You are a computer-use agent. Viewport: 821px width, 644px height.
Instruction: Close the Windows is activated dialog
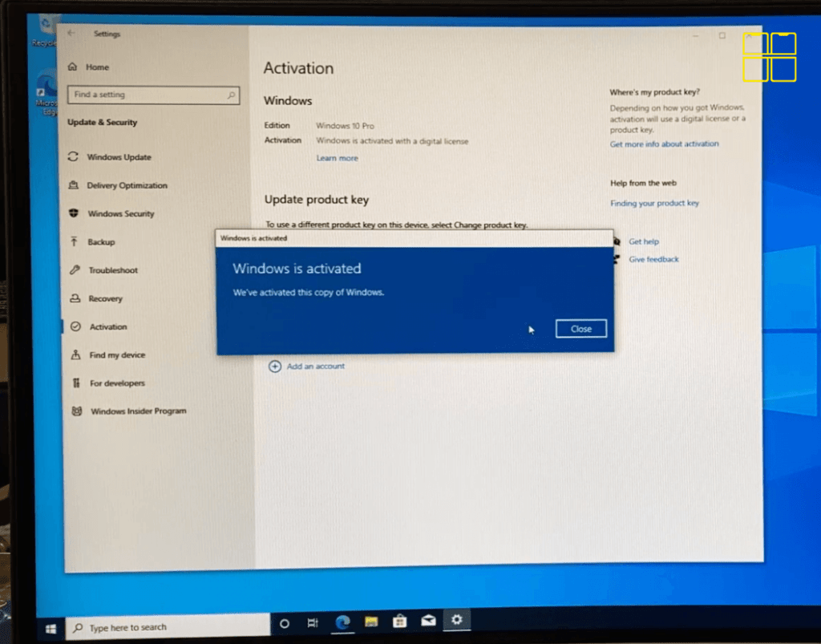(580, 328)
